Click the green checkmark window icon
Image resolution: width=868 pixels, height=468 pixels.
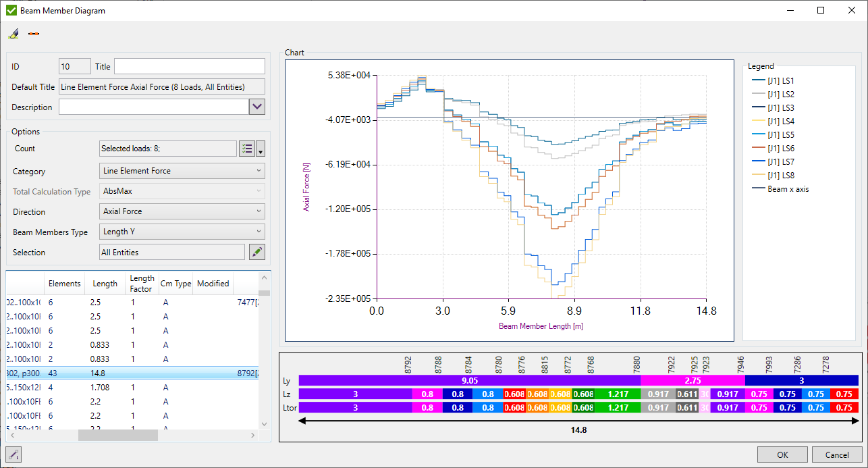[x=11, y=11]
